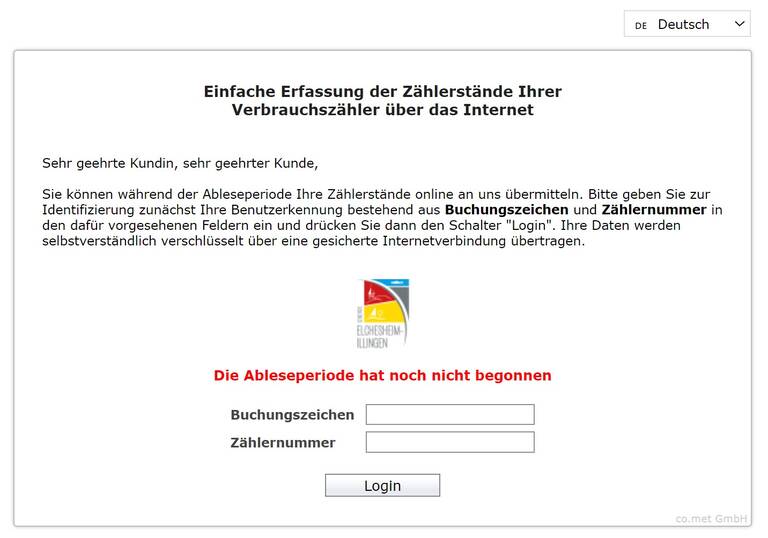Image resolution: width=768 pixels, height=538 pixels.
Task: Click the Elchesheim-Illingen municipality logo
Action: coord(383,314)
